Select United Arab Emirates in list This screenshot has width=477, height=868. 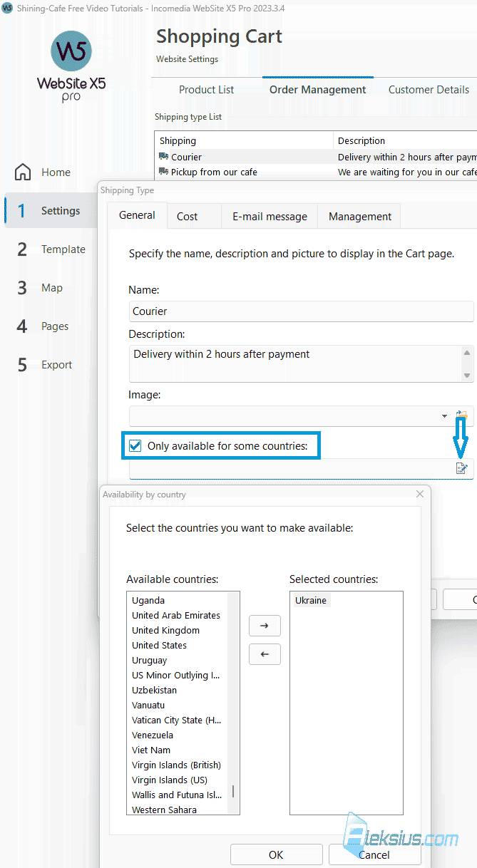[x=176, y=616]
